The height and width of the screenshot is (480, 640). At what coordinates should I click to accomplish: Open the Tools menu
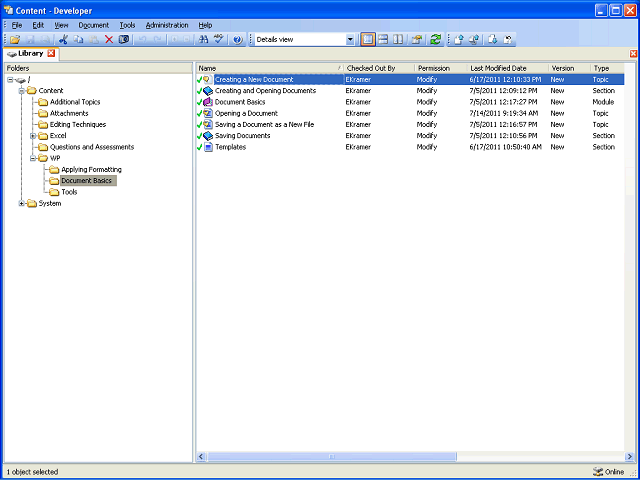tap(127, 25)
